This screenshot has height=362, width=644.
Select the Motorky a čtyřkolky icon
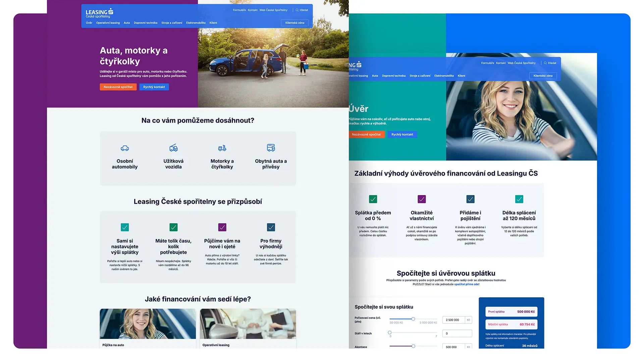(x=222, y=147)
